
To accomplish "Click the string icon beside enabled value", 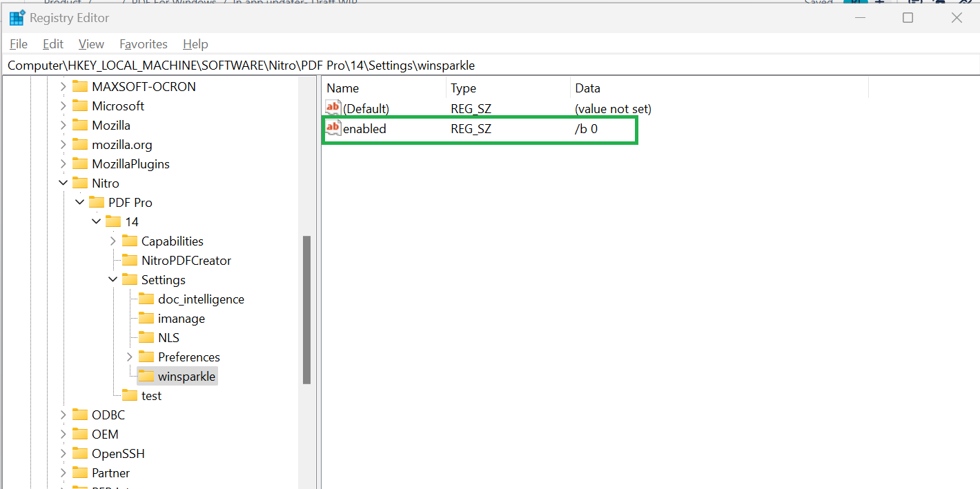I will click(x=333, y=128).
